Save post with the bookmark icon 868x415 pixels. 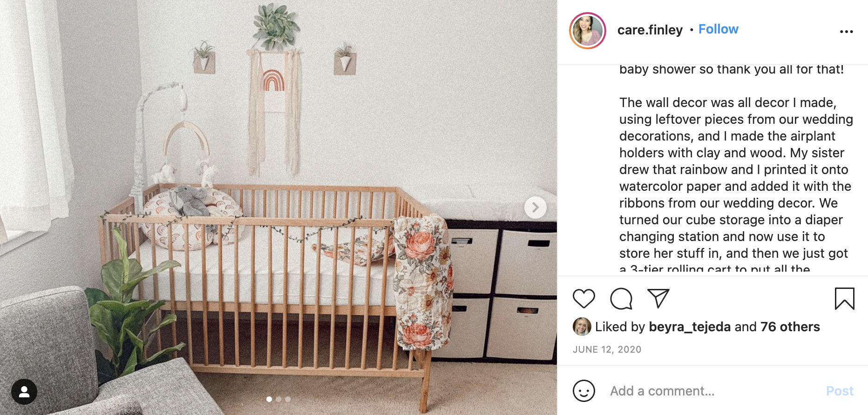click(844, 299)
